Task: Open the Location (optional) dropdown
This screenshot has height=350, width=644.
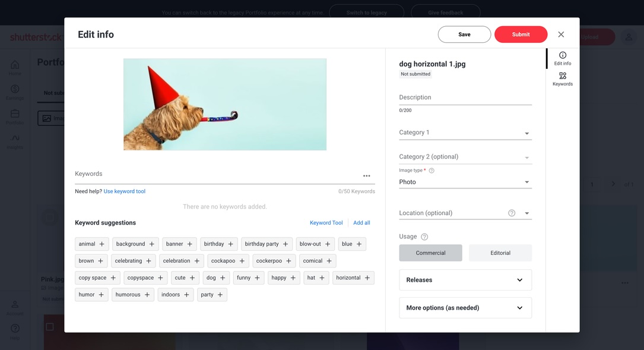Action: pyautogui.click(x=465, y=213)
